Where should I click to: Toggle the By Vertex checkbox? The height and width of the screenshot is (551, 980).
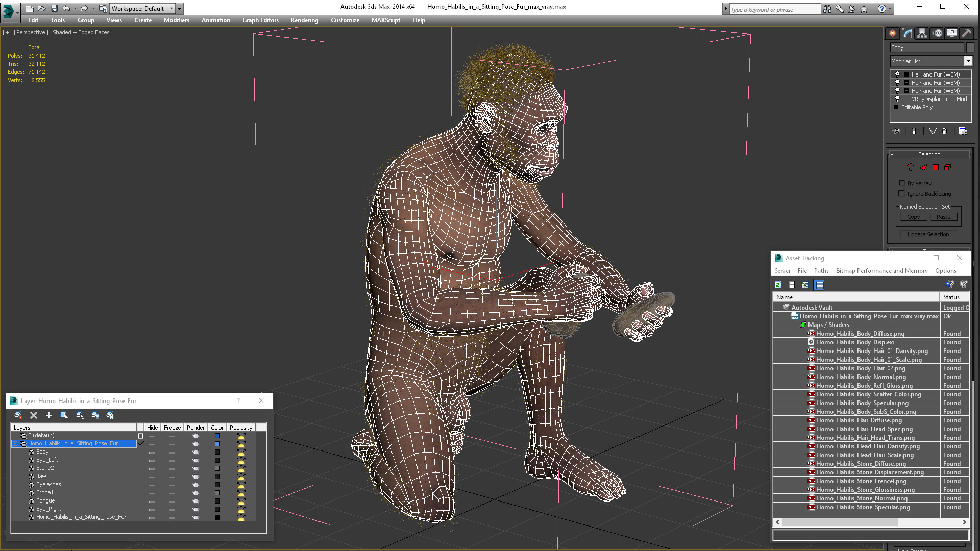coord(902,183)
